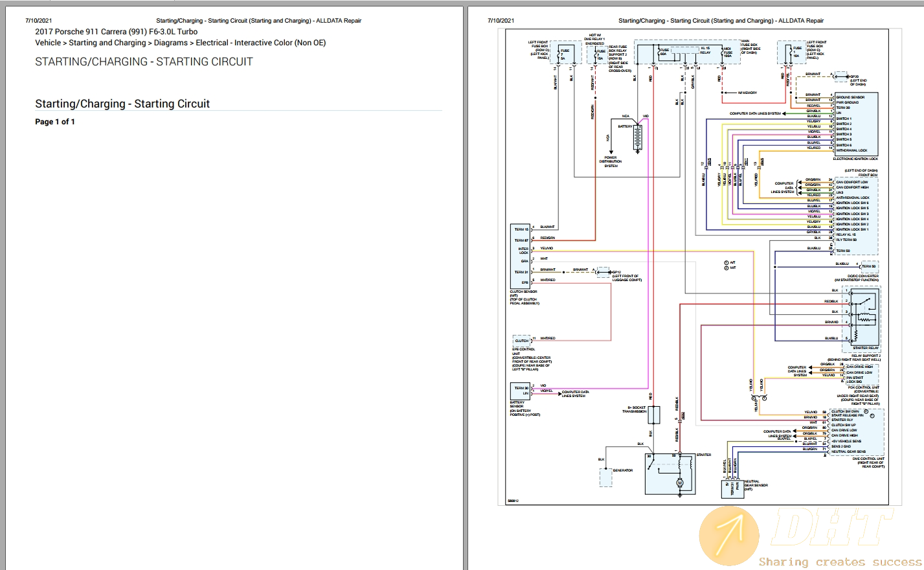Click the 'EPB CONTROL UNIT' label
924x570 pixels.
tap(523, 351)
